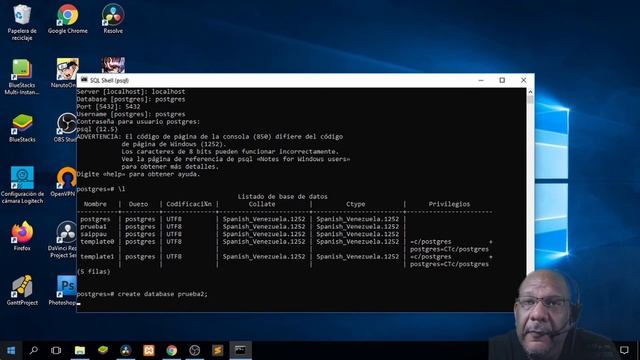The height and width of the screenshot is (360, 640).
Task: Switch to SQL Shell taskbar button
Action: (x=240, y=350)
